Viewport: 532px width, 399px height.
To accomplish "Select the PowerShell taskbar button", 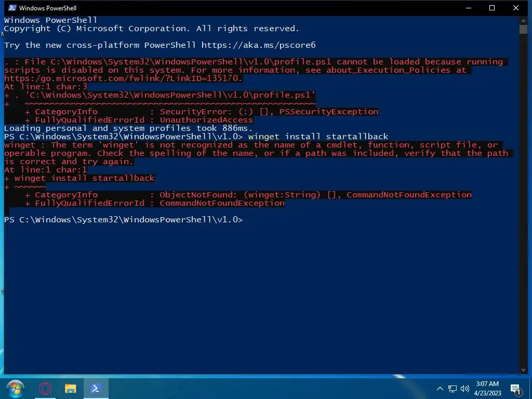I will (x=96, y=389).
